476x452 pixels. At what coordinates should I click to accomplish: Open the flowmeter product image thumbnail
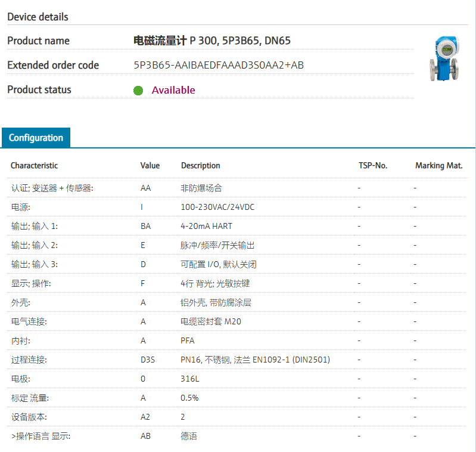pos(445,58)
